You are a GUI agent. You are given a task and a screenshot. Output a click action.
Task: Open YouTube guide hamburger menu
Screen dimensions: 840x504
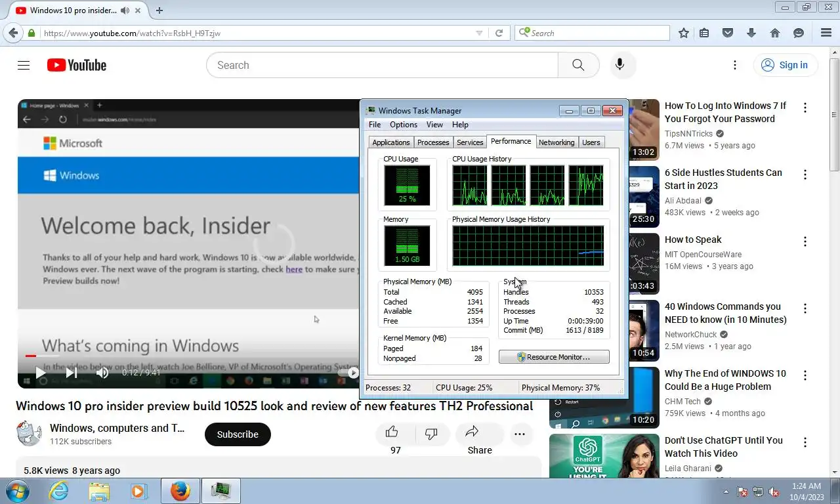pyautogui.click(x=24, y=65)
